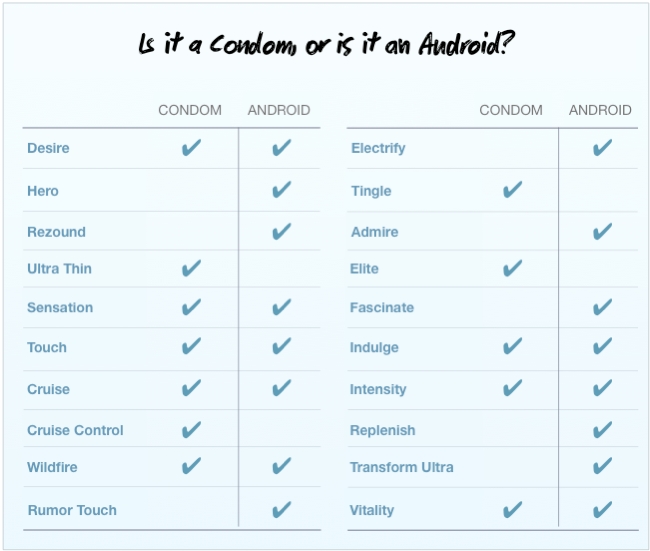
Task: Click the Android checkmark for Hero
Action: (x=281, y=190)
